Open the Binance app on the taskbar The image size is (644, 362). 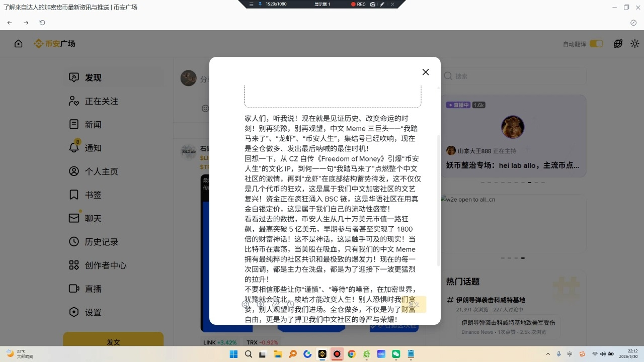click(322, 354)
